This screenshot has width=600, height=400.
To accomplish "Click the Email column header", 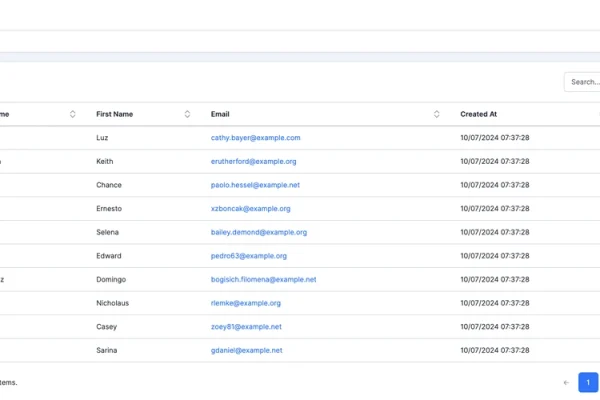I will pyautogui.click(x=220, y=114).
